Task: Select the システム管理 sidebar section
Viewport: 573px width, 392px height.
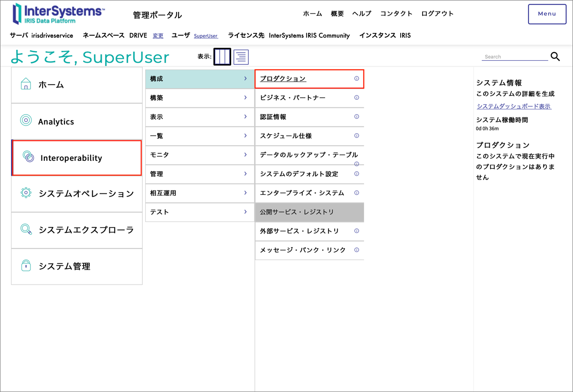Action: tap(77, 266)
